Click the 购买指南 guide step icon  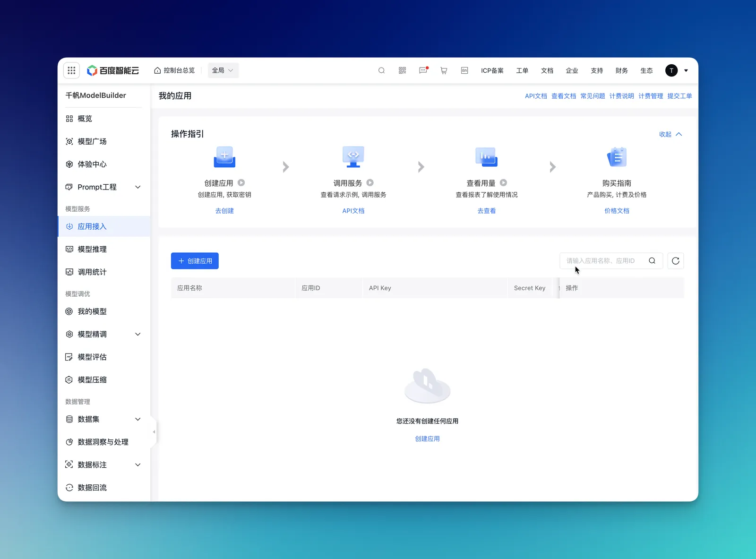[617, 157]
